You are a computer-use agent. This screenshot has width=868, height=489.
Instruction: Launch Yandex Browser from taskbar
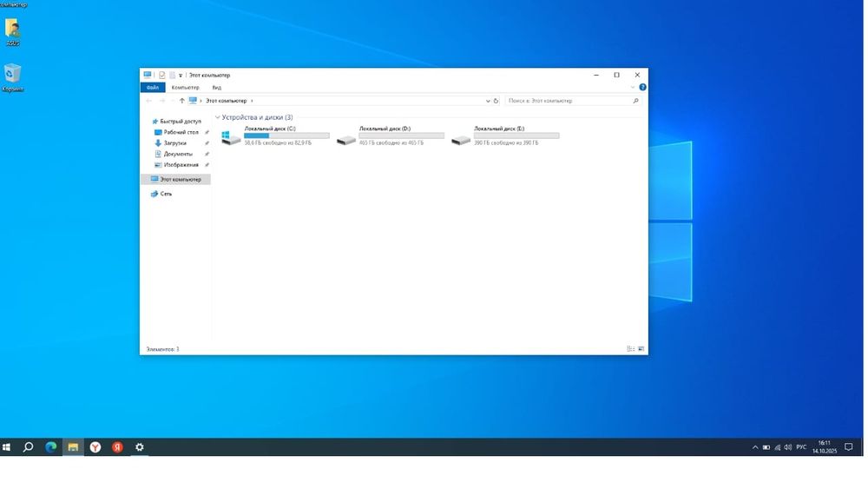point(95,447)
